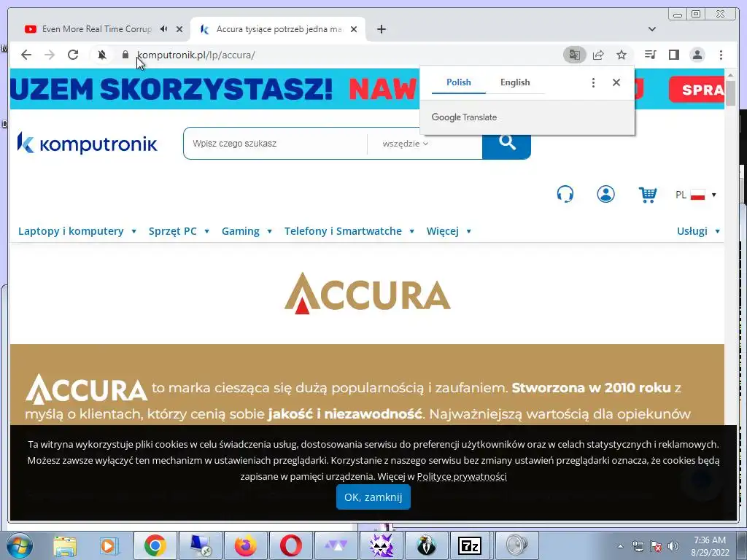Go back with the browser back arrow

click(26, 55)
